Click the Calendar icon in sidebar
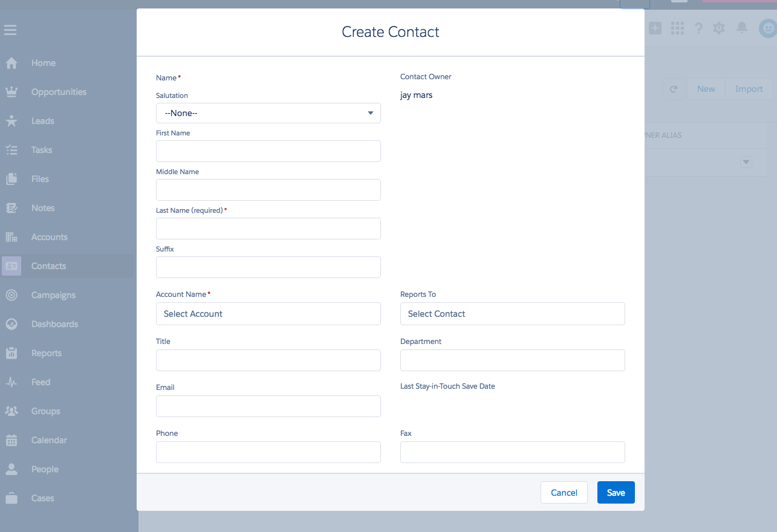The height and width of the screenshot is (532, 777). [11, 440]
